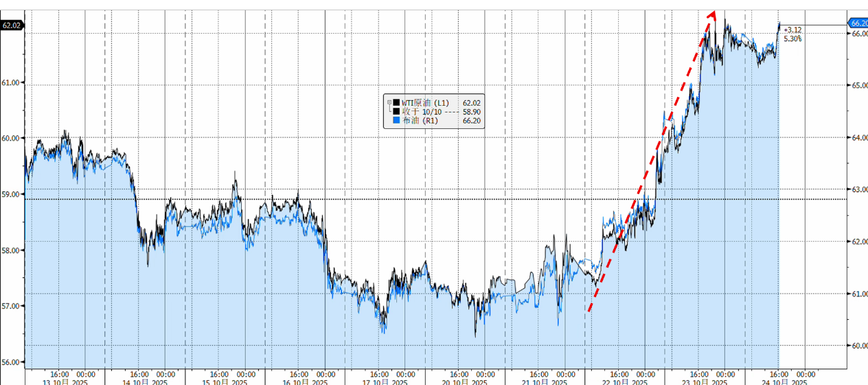Collapse the WTI原油 legend tree toggle

tap(389, 102)
